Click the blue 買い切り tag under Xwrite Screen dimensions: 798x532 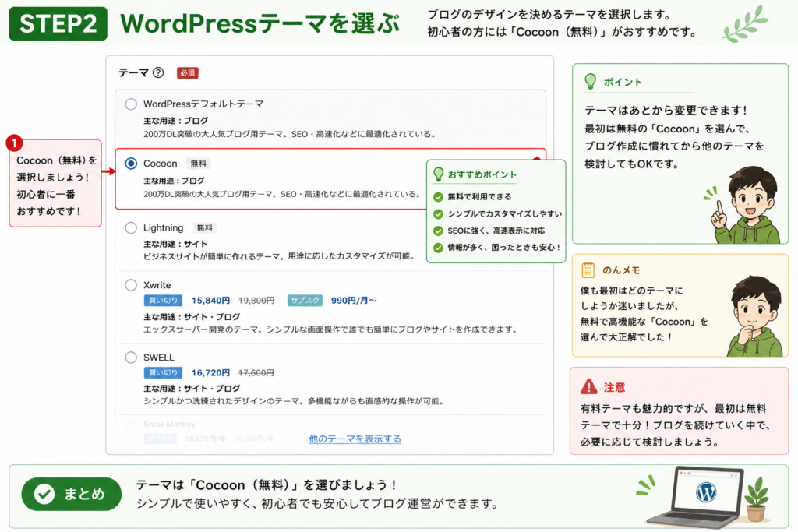coord(163,301)
